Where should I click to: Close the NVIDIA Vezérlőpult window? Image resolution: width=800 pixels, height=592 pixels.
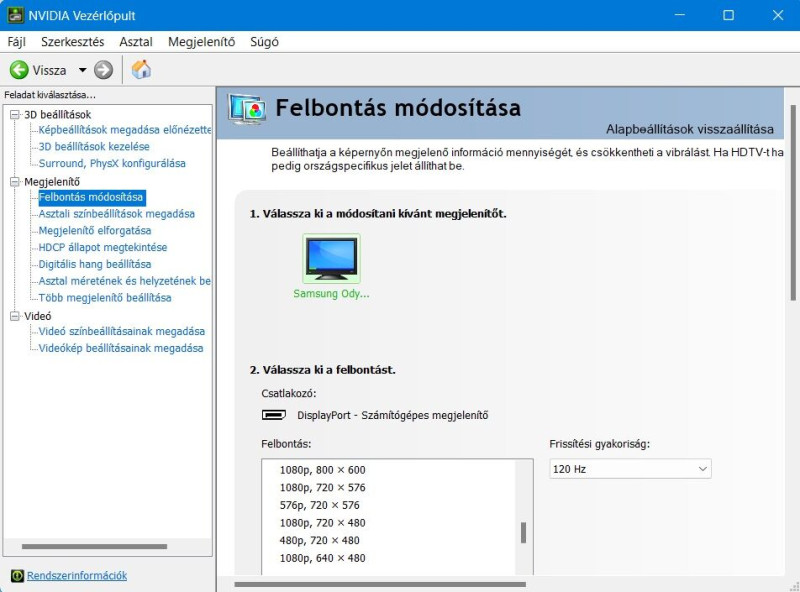coord(778,15)
